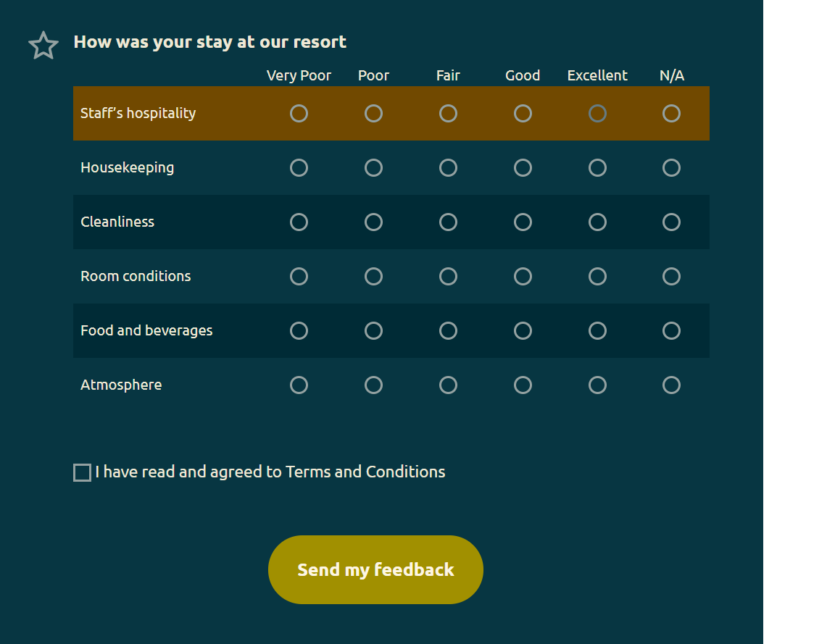835x644 pixels.
Task: Select Very Poor for Staff's hospitality
Action: click(x=299, y=114)
